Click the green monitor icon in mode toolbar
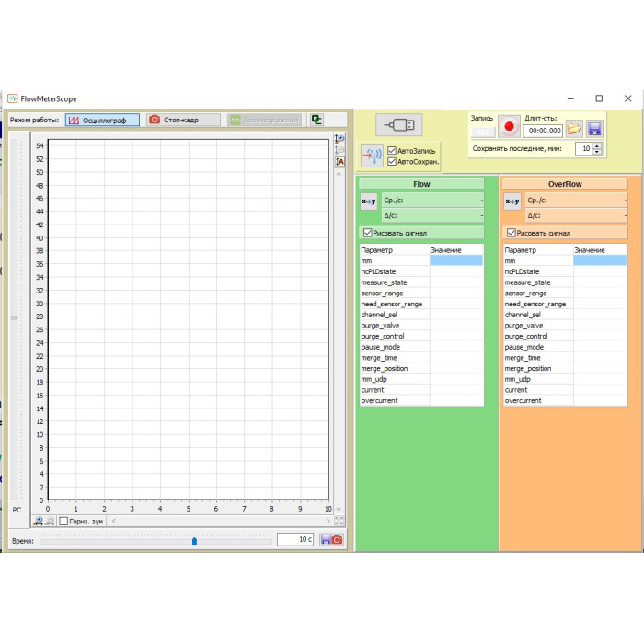This screenshot has width=644, height=644. (x=316, y=120)
